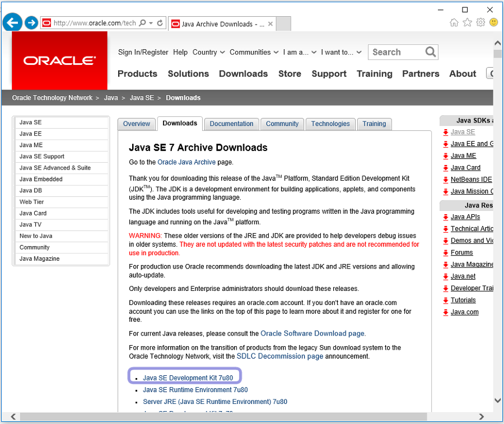Image resolution: width=504 pixels, height=424 pixels.
Task: Expand the Country dropdown
Action: click(208, 53)
